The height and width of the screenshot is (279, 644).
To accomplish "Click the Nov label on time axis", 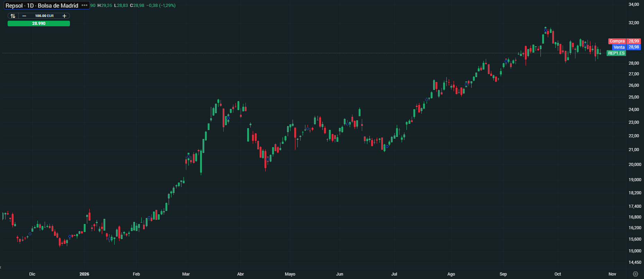I will point(612,274).
